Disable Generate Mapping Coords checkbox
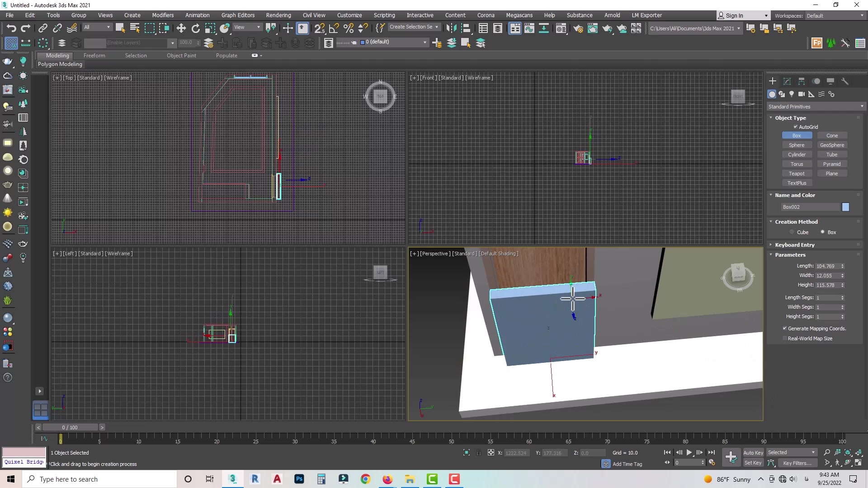The width and height of the screenshot is (868, 488). [x=785, y=328]
